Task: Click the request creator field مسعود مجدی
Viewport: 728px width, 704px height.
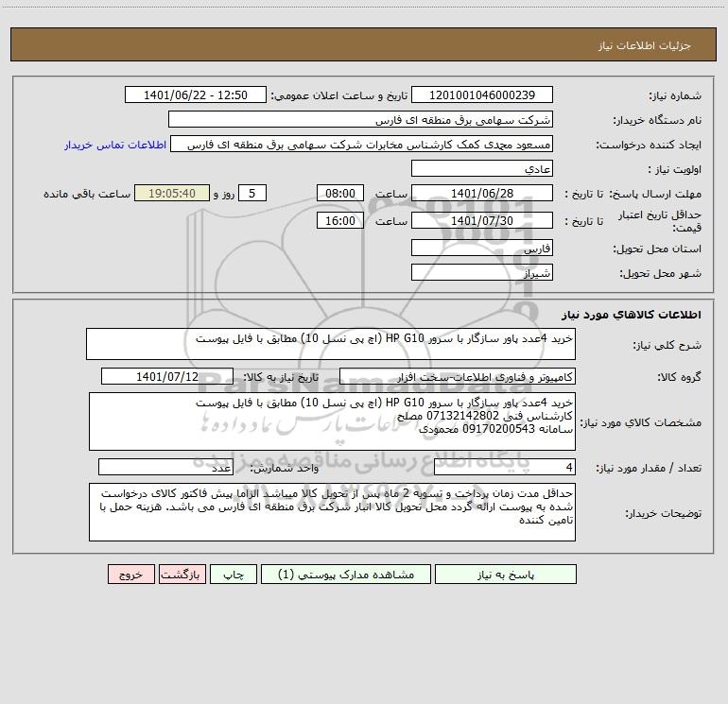Action: pyautogui.click(x=362, y=144)
